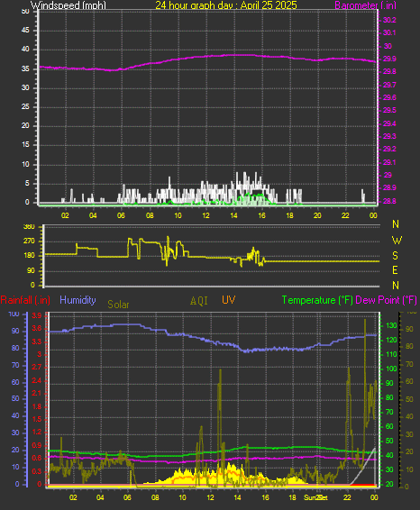Select "130" on the green temperature axis
420x510 pixels.
(x=391, y=325)
